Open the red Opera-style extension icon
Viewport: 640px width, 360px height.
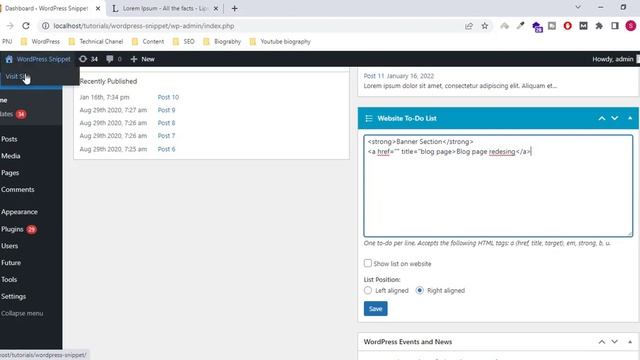567,26
